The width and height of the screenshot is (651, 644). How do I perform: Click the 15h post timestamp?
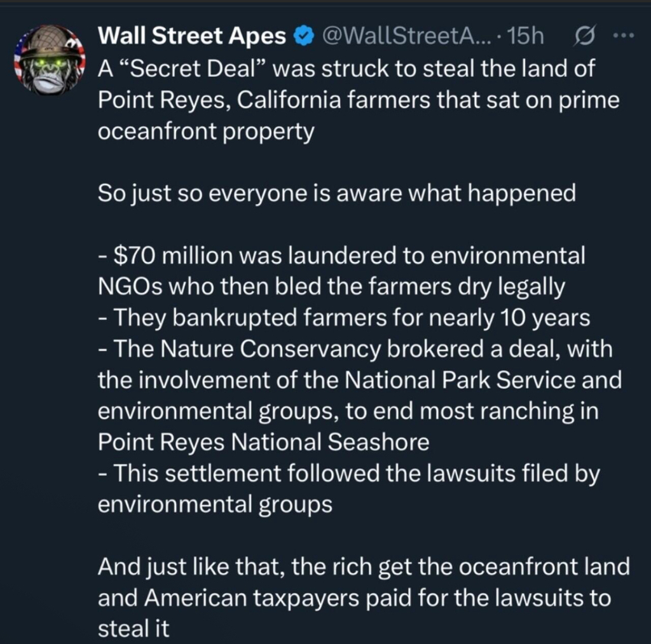[527, 38]
